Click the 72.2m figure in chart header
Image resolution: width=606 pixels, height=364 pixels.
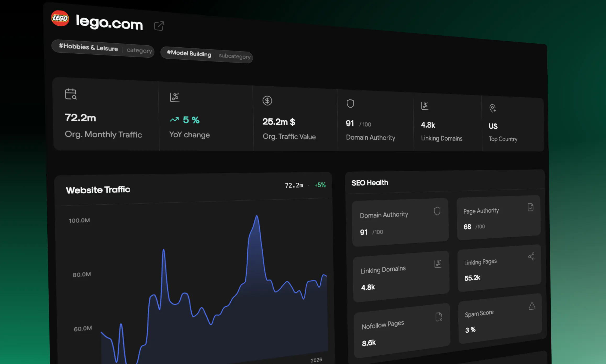(294, 185)
